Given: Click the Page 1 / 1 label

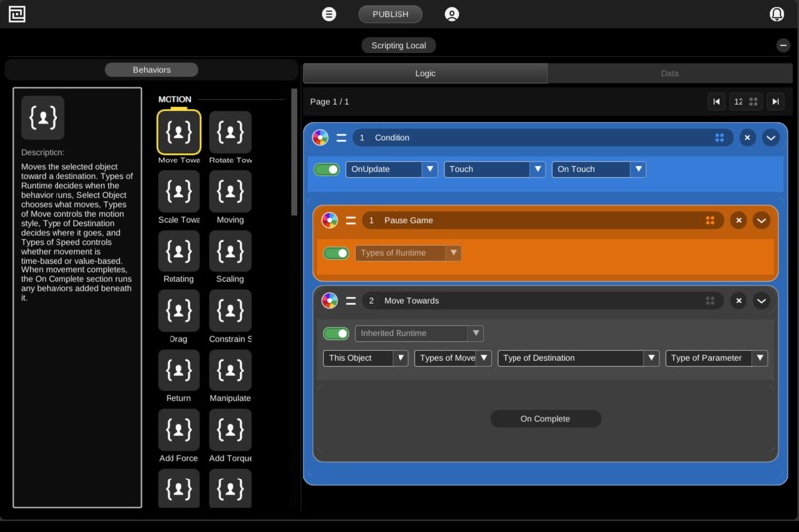Looking at the screenshot, I should (330, 102).
